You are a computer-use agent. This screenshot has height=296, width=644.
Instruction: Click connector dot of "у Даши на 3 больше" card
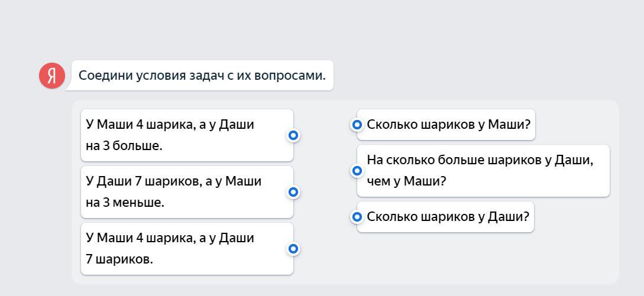293,135
